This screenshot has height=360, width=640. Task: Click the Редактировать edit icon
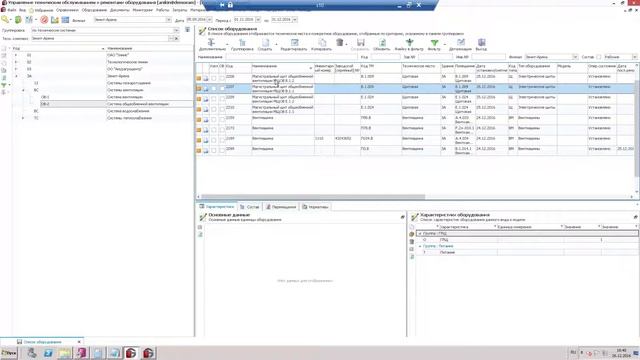pos(294,42)
